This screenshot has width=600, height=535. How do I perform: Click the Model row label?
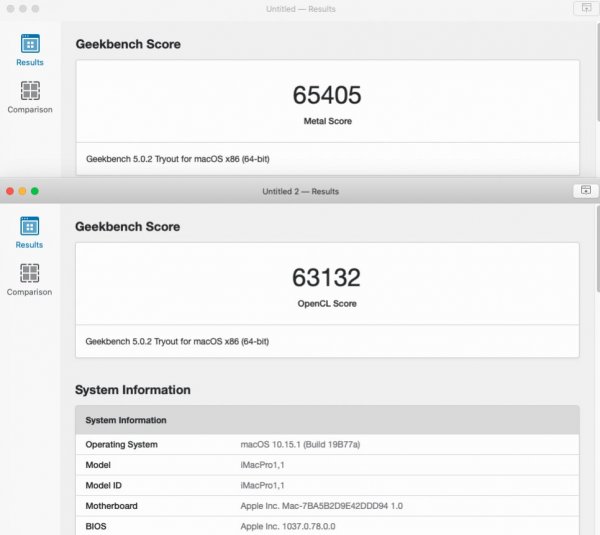98,465
